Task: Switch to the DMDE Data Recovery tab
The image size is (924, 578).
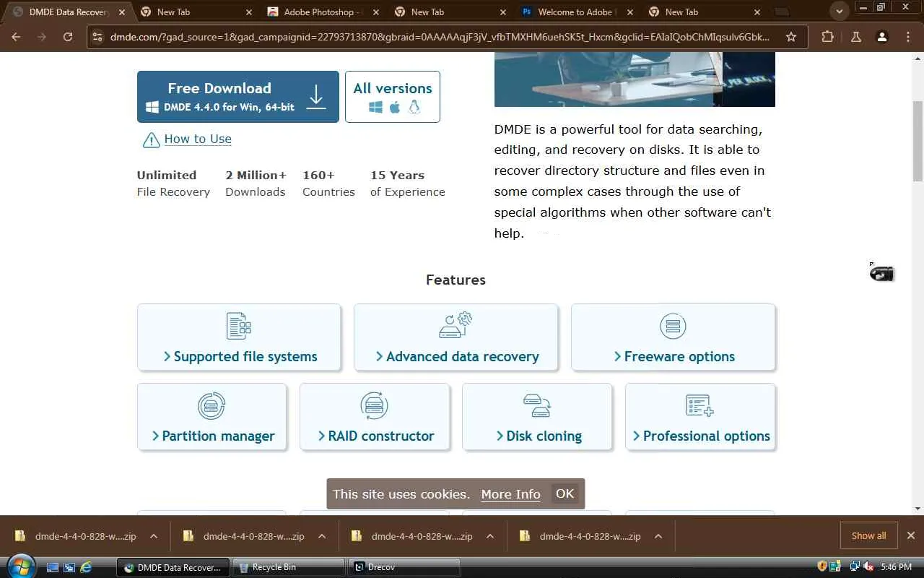Action: 69,12
